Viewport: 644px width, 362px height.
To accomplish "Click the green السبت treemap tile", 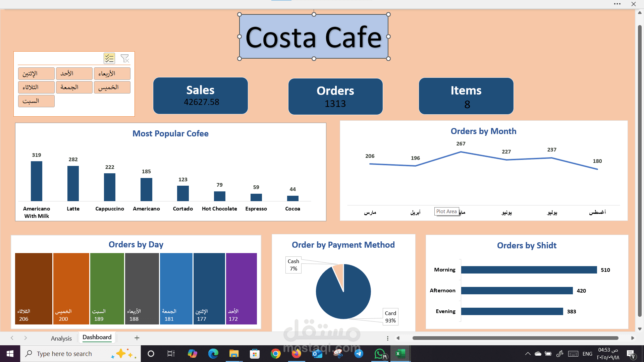I will click(107, 289).
